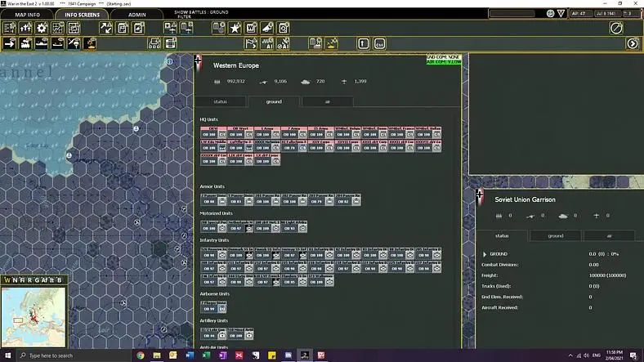Open the map chart screen icon
This screenshot has height=362, width=644.
(x=74, y=28)
